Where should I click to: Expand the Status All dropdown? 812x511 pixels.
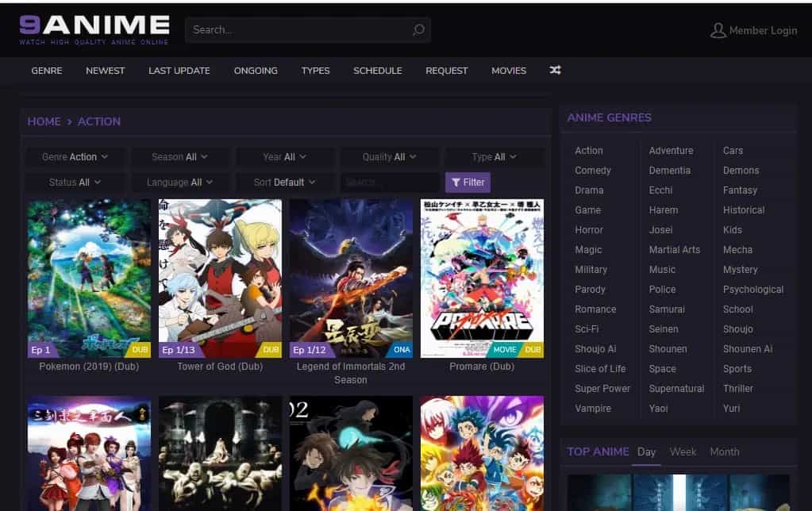[75, 182]
